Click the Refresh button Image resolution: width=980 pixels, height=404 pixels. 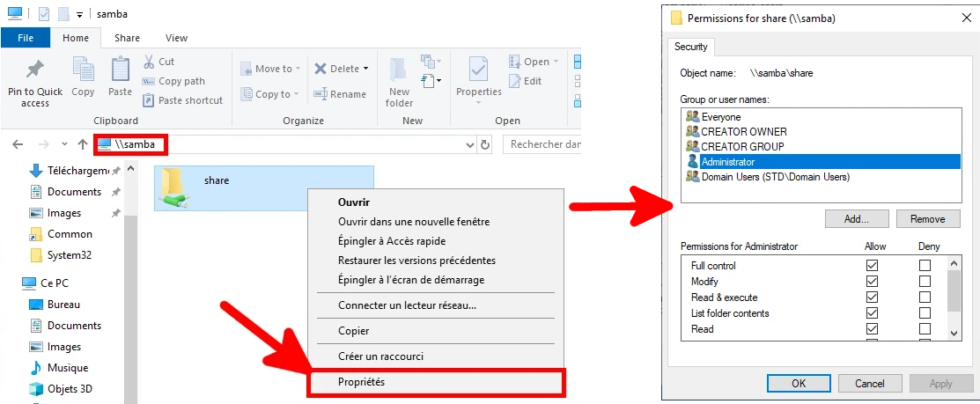point(485,145)
